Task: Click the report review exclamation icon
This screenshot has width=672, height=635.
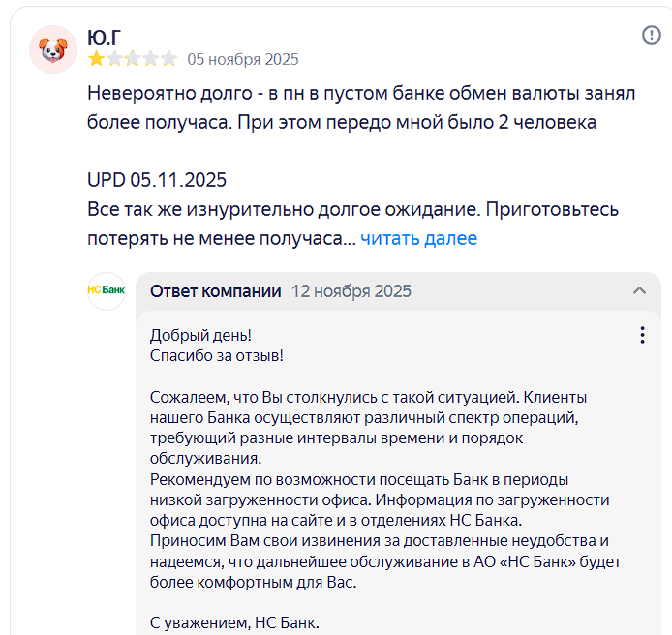Action: pos(651,35)
